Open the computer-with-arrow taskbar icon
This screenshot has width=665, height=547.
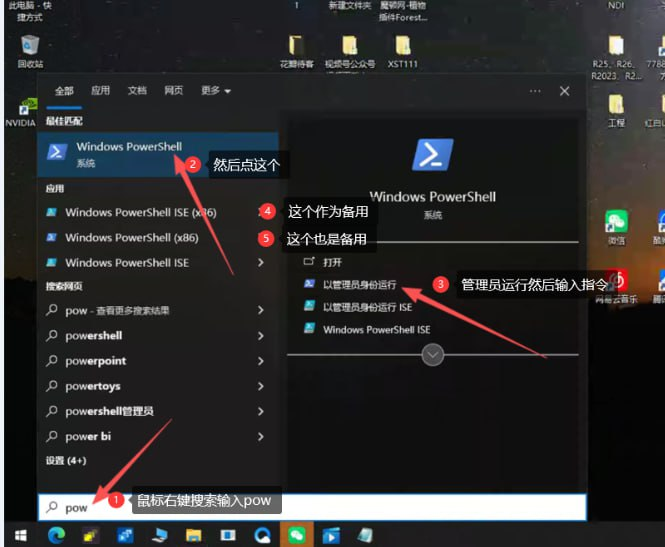coord(159,536)
